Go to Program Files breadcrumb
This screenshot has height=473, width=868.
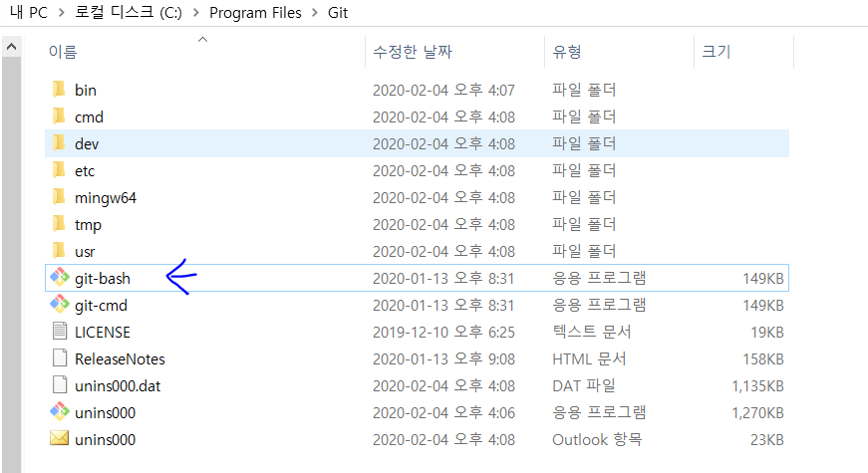[x=255, y=12]
